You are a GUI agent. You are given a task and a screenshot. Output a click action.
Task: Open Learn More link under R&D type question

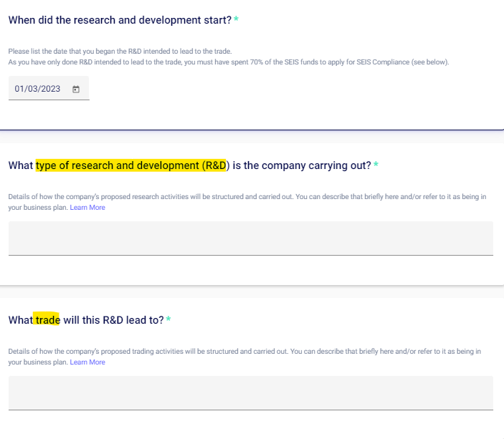coord(87,208)
